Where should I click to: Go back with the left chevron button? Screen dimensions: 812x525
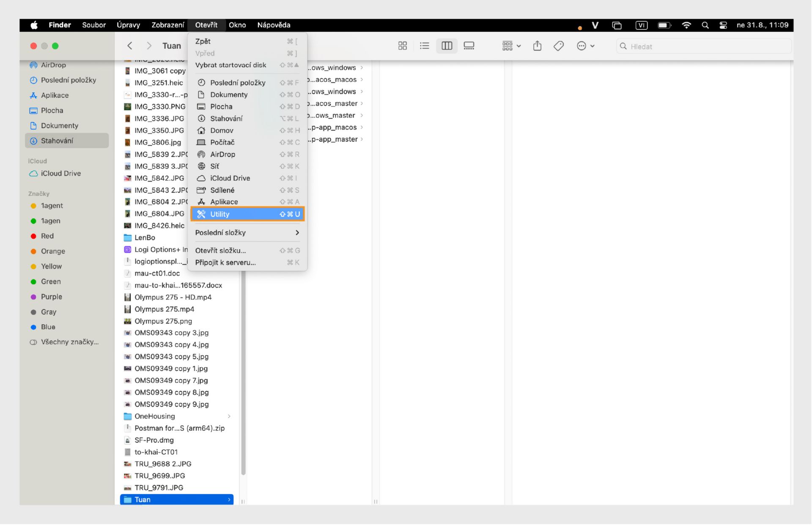click(x=130, y=46)
